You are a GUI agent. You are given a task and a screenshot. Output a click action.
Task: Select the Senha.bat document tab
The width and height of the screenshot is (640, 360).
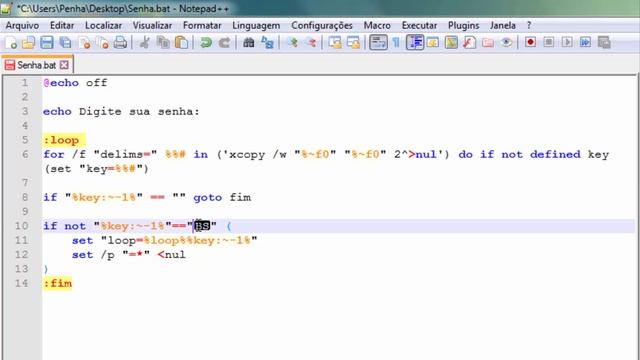(36, 65)
